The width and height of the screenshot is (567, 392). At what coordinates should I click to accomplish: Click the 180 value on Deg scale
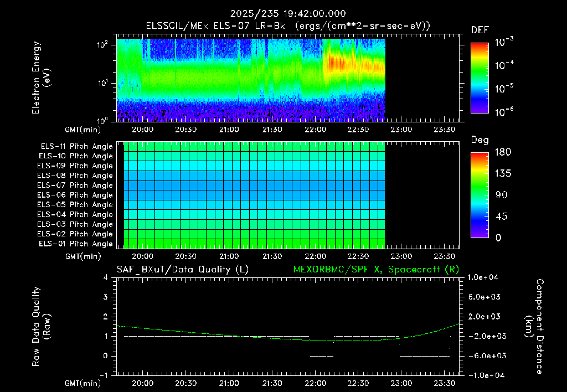pos(503,152)
